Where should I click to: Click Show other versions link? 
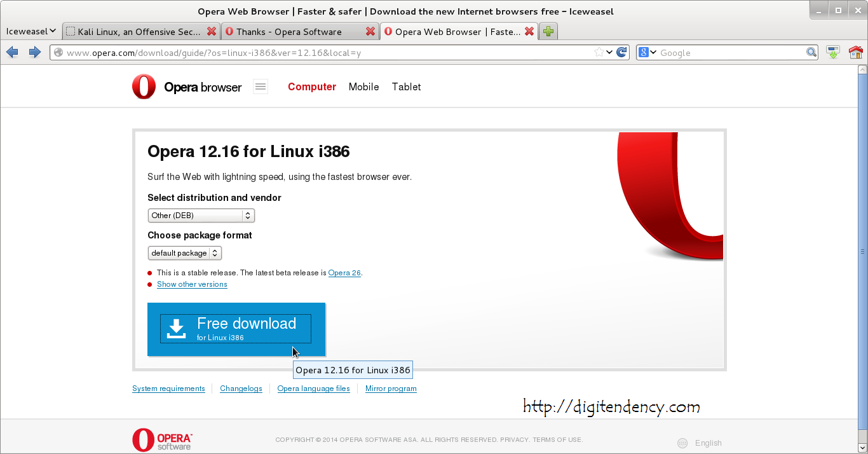pyautogui.click(x=192, y=284)
